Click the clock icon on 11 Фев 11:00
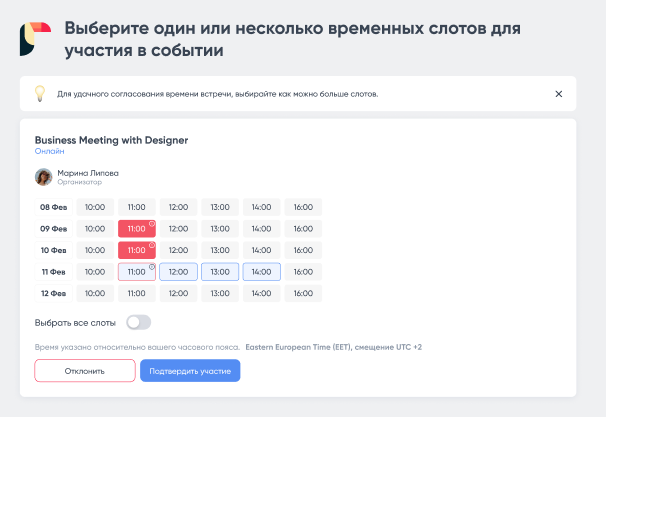This screenshot has height=524, width=646. 152,267
